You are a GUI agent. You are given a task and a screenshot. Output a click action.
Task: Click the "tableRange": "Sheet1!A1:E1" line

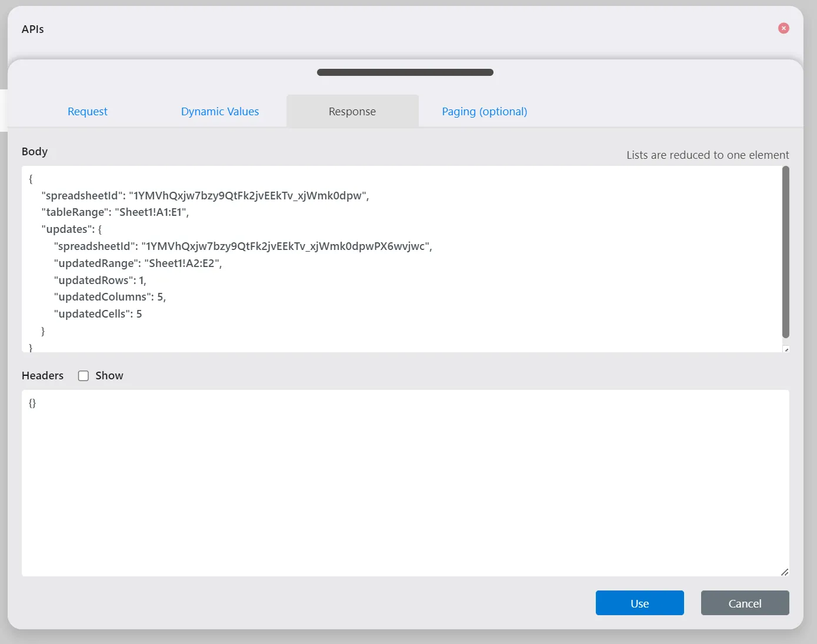(115, 212)
